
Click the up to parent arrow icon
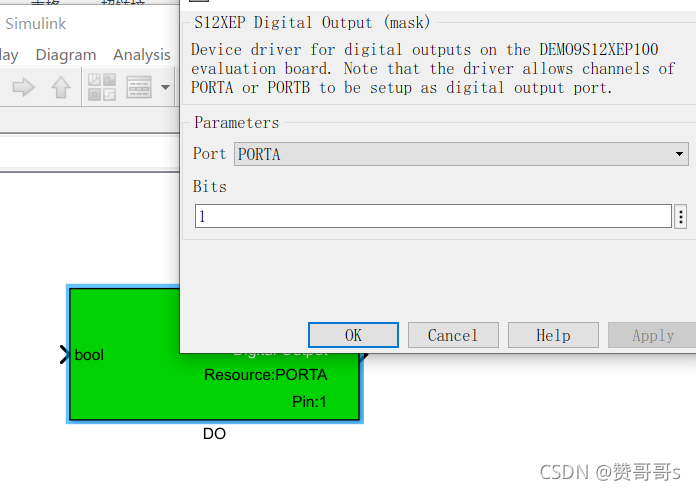coord(61,87)
